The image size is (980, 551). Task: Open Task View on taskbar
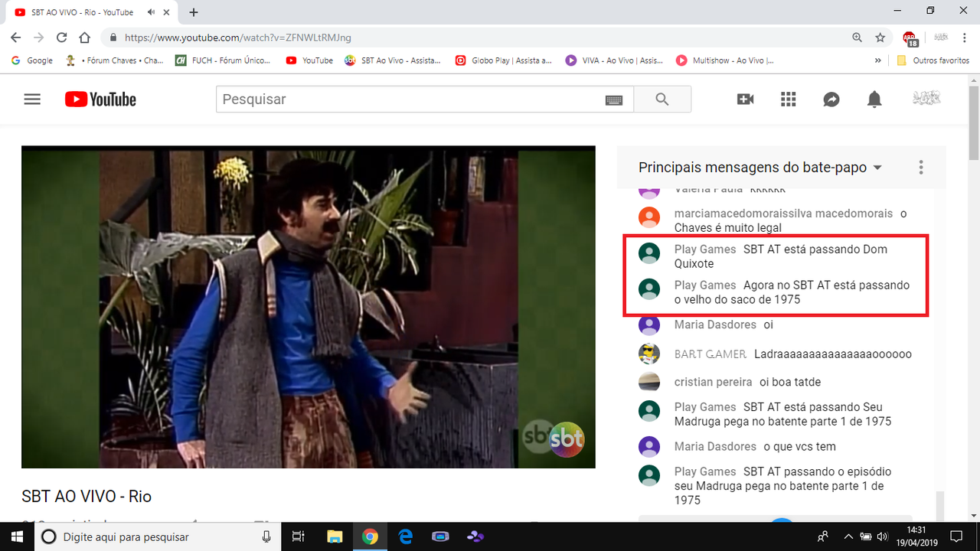[299, 536]
